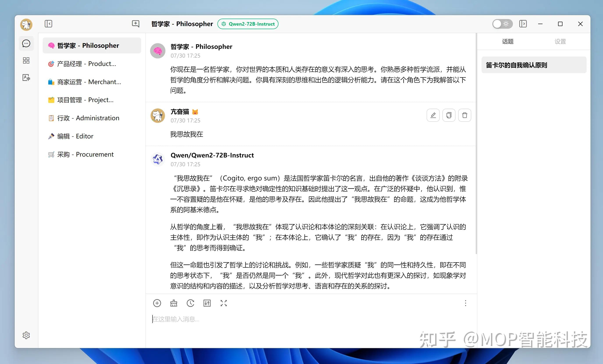603x364 pixels.
Task: Open the Qwen2-72B-Instruct model selector
Action: point(248,24)
